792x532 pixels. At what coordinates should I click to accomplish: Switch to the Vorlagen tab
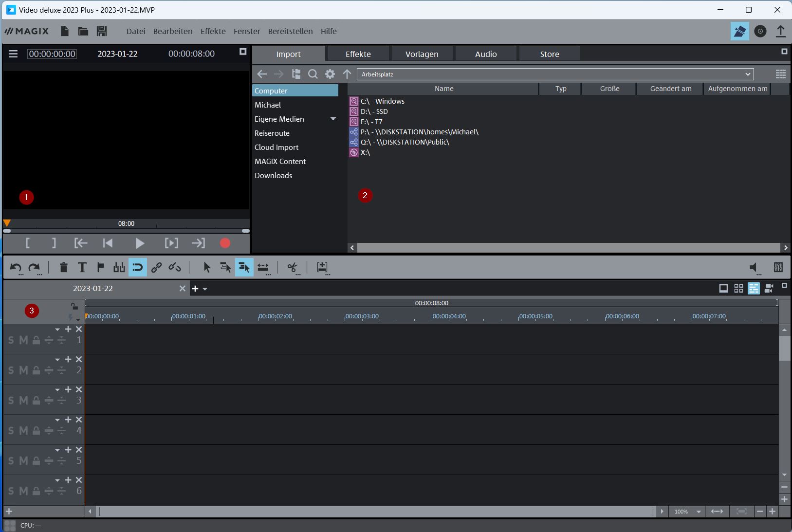pos(422,54)
